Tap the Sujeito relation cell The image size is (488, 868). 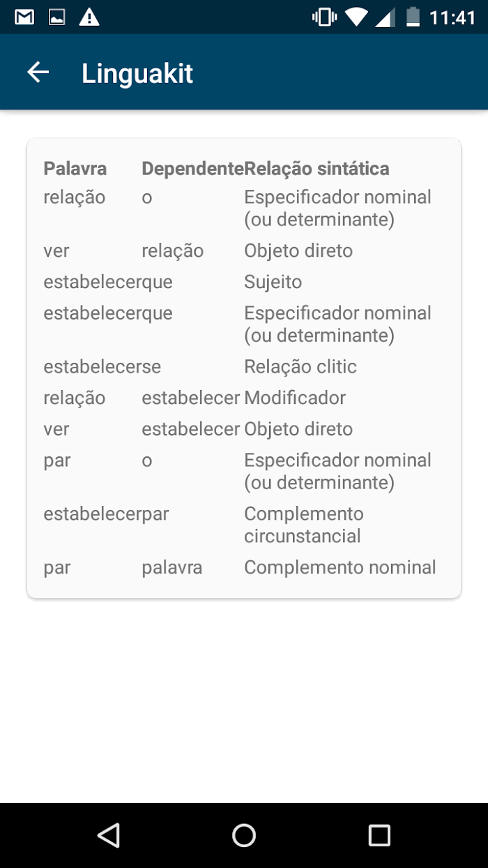[x=273, y=282]
